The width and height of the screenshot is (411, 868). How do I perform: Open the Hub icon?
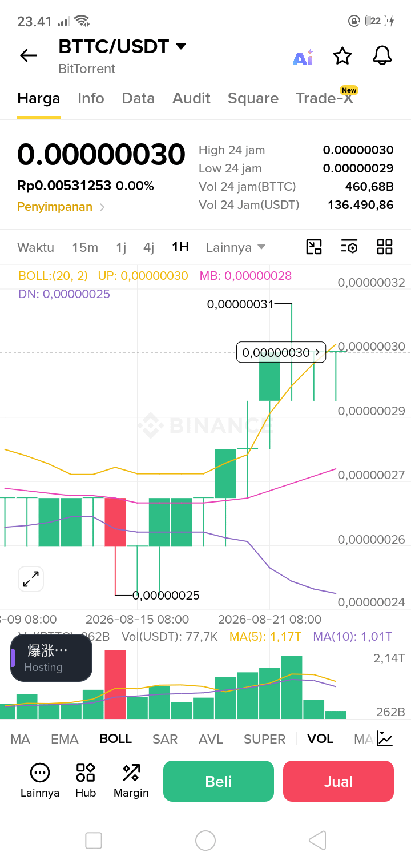[x=86, y=781]
